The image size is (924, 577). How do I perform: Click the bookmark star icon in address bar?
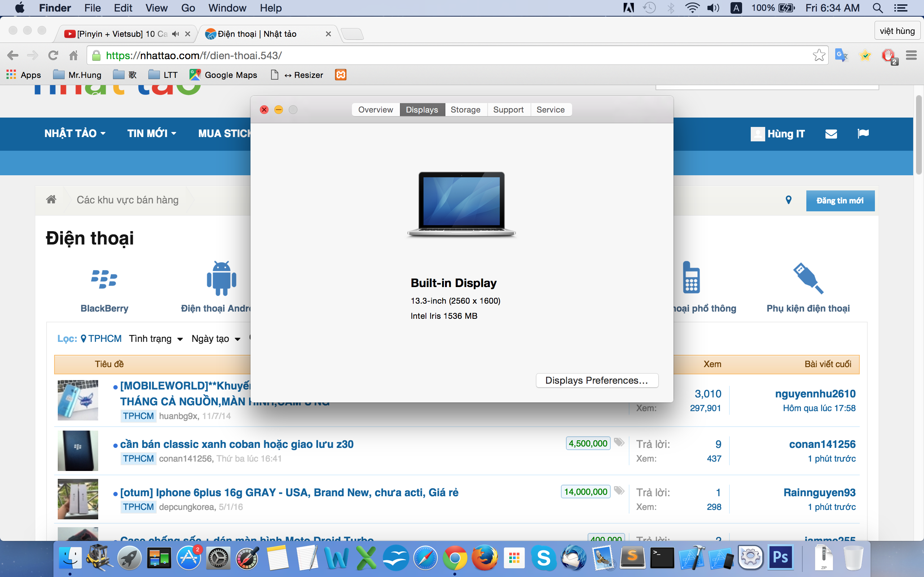point(818,55)
